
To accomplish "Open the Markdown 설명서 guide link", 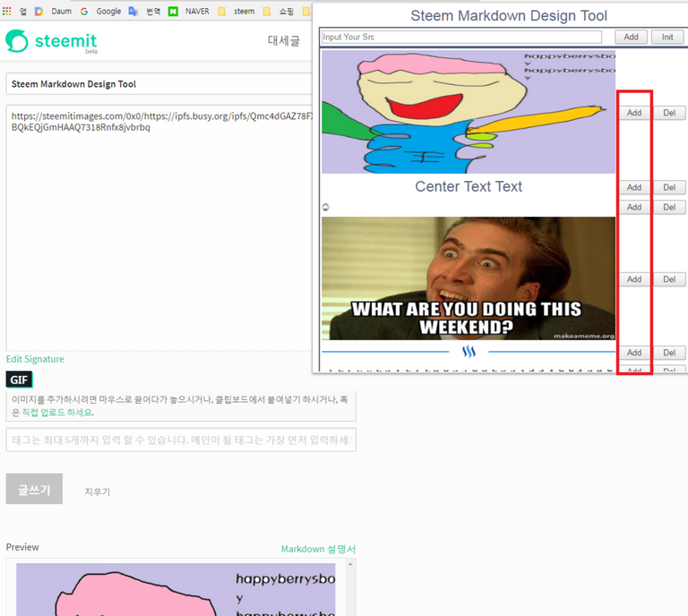I will pos(318,549).
